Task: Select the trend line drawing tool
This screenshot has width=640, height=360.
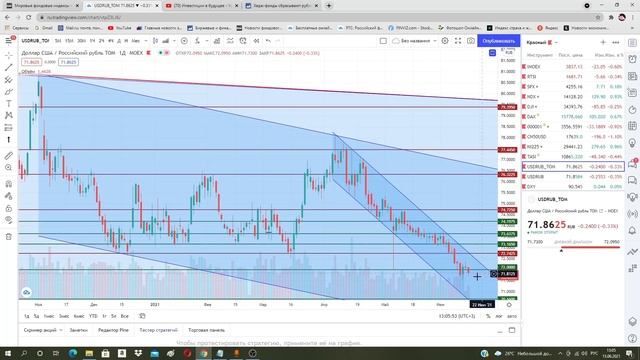Action: 9,67
